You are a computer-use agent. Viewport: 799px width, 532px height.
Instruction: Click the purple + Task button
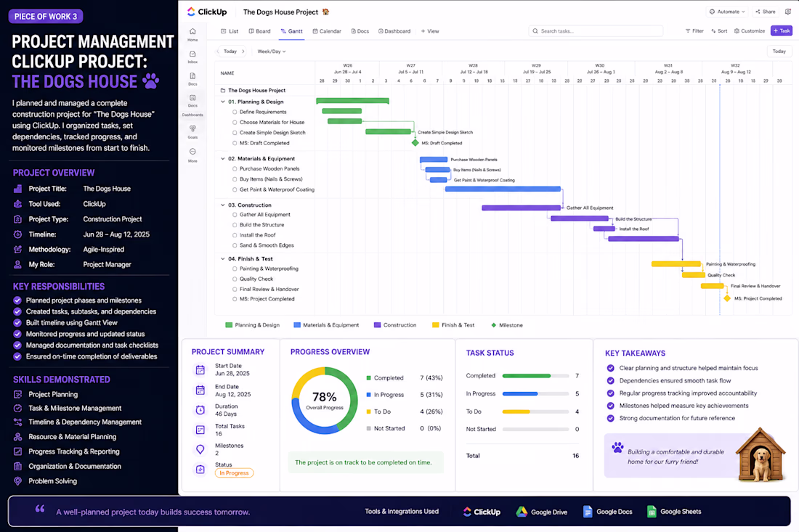[781, 31]
